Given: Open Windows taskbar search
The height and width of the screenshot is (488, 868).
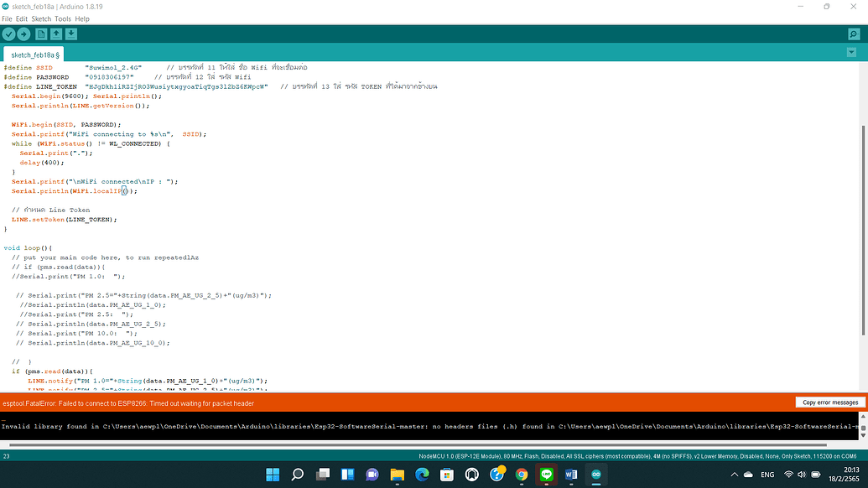Looking at the screenshot, I should point(297,475).
